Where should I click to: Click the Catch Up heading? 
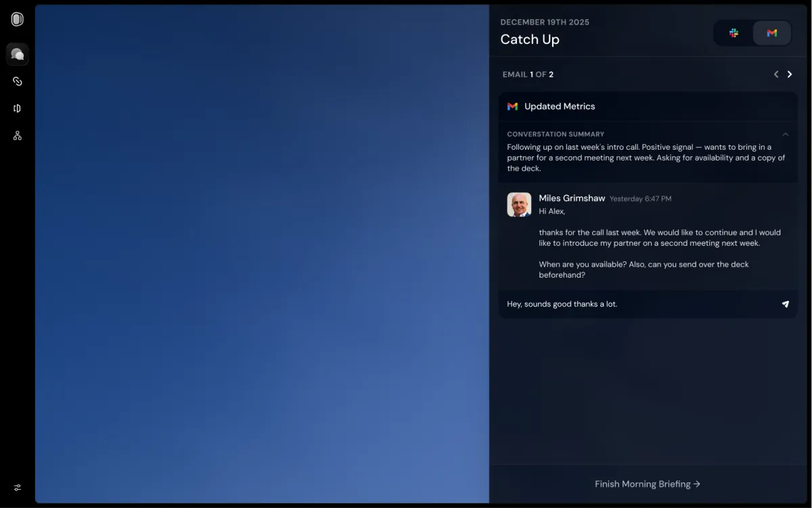point(530,39)
